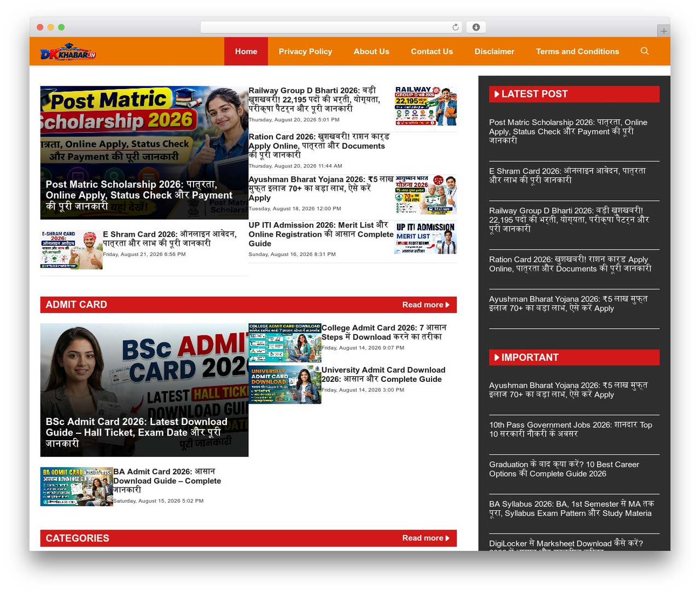700x593 pixels.
Task: Click the College Admit Card Download thumbnail
Action: click(285, 343)
